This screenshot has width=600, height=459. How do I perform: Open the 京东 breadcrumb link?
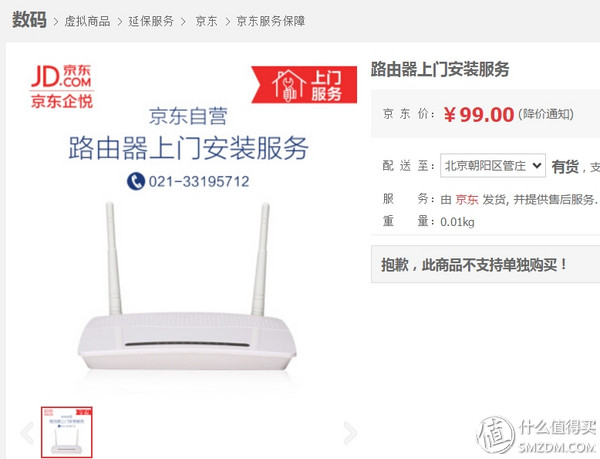[206, 21]
